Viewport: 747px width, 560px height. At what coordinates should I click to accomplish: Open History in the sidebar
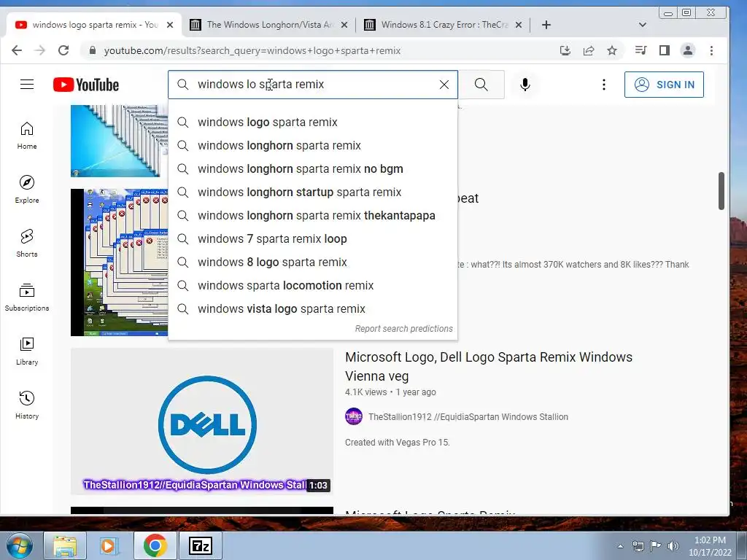coord(27,405)
